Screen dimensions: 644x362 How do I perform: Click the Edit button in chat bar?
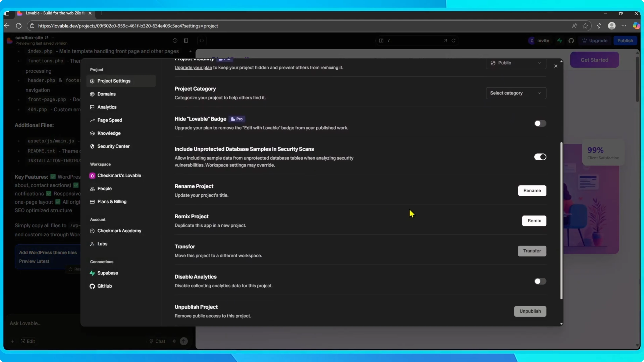pyautogui.click(x=28, y=341)
